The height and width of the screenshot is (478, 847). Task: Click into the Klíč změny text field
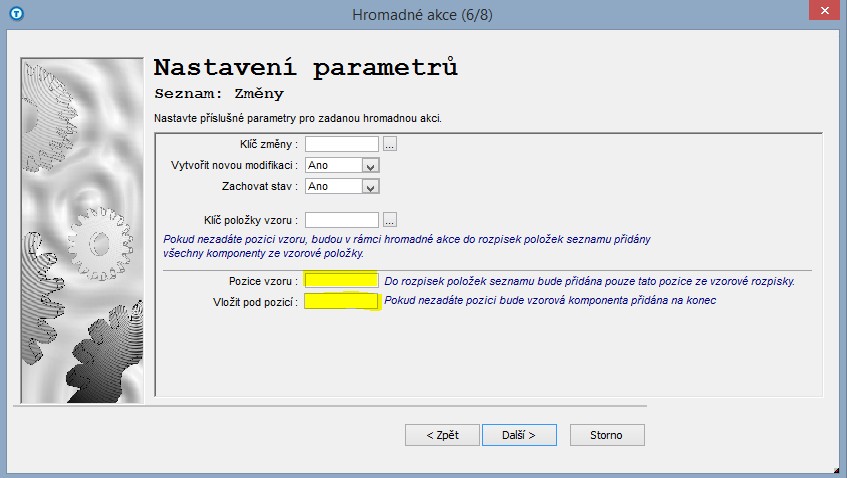[x=342, y=144]
